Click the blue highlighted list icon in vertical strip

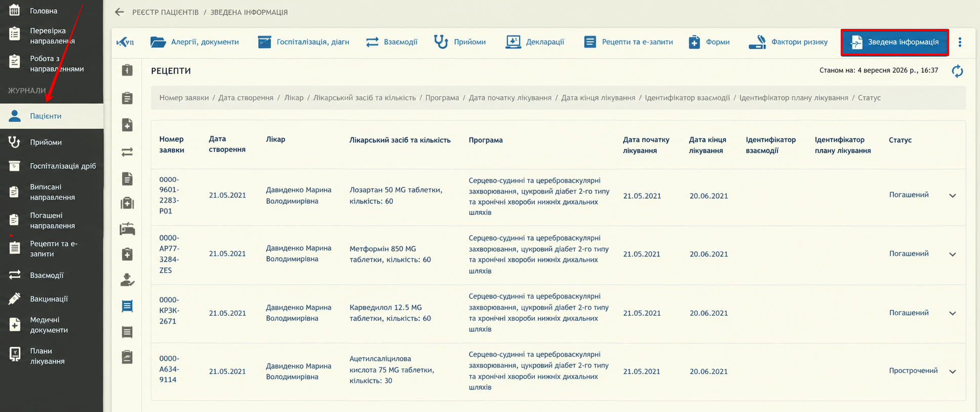click(127, 306)
